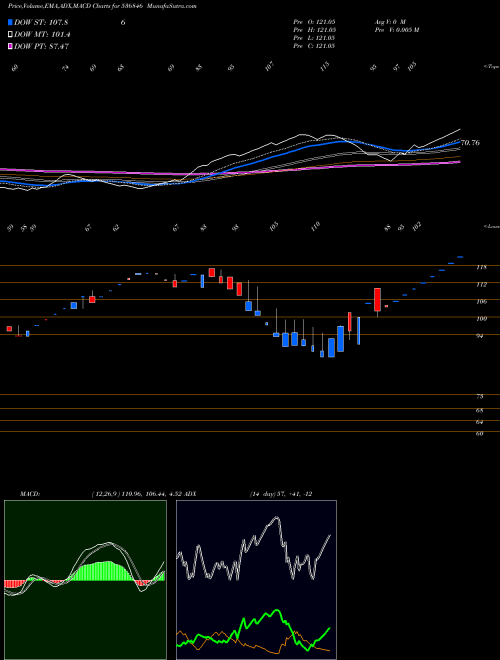Click the ADX indicator chart panel

click(256, 580)
